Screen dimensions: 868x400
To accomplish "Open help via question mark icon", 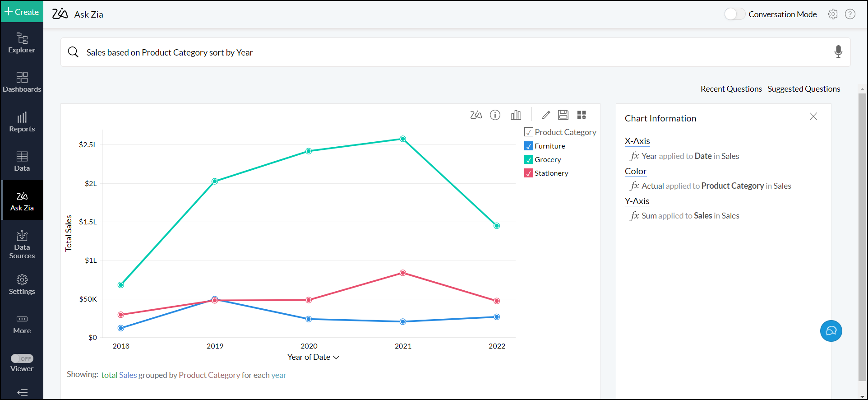I will (850, 14).
